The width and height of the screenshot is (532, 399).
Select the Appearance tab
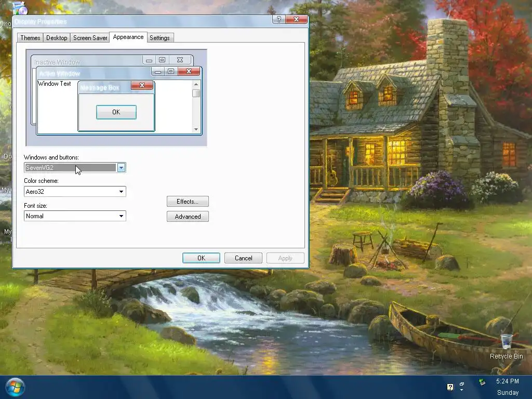coord(128,37)
